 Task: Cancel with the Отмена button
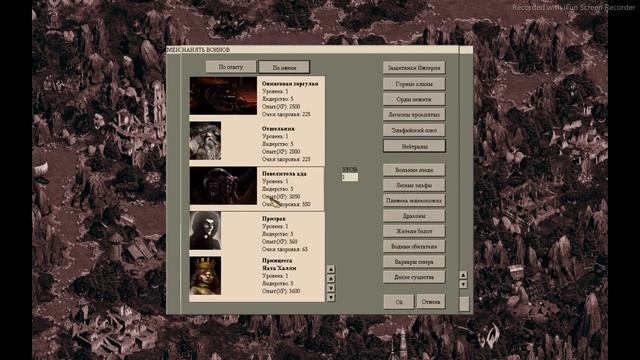pyautogui.click(x=431, y=302)
